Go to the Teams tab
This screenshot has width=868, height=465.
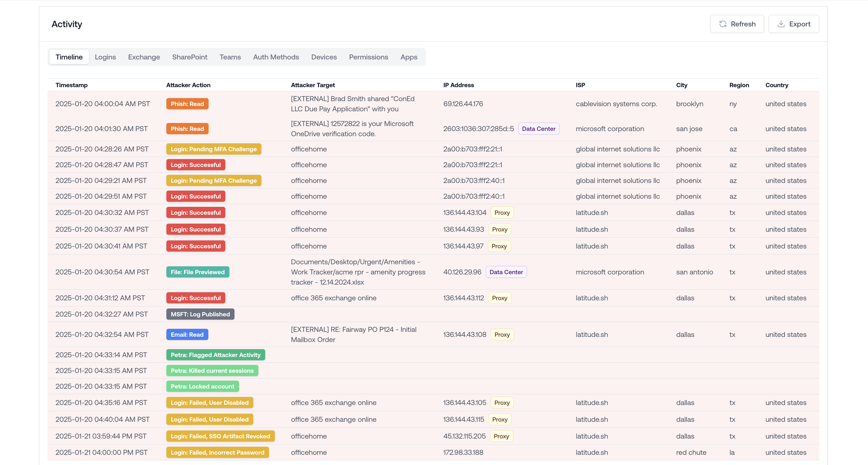pos(230,57)
